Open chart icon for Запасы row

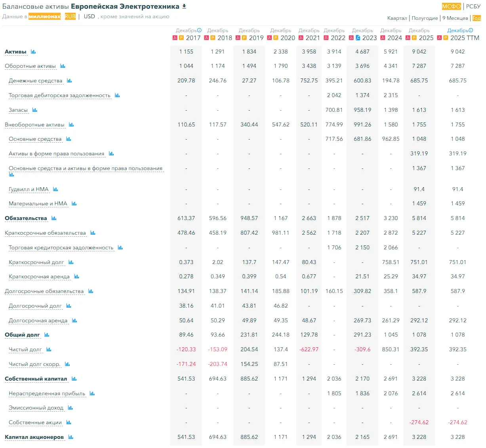[35, 110]
